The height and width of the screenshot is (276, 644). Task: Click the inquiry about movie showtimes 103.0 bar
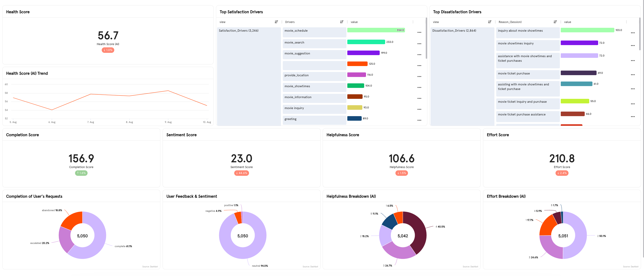click(x=587, y=30)
